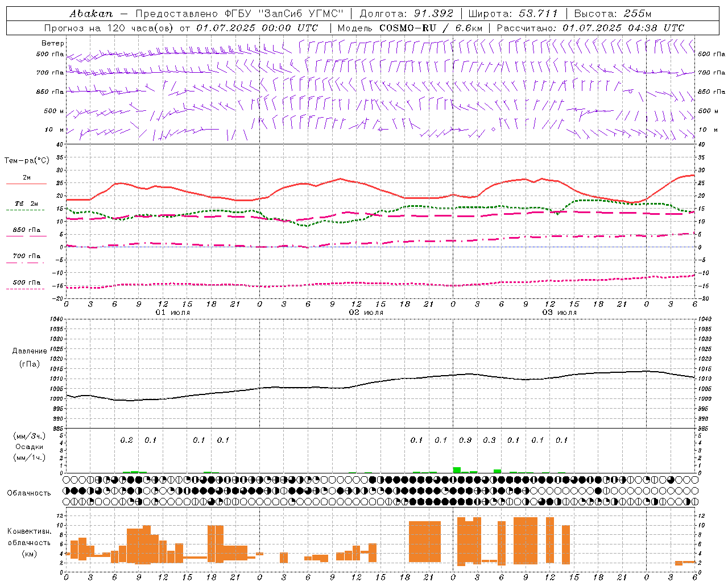This screenshot has height=582, width=728.
Task: Click the 500 м wind level label on the left
Action: point(54,111)
